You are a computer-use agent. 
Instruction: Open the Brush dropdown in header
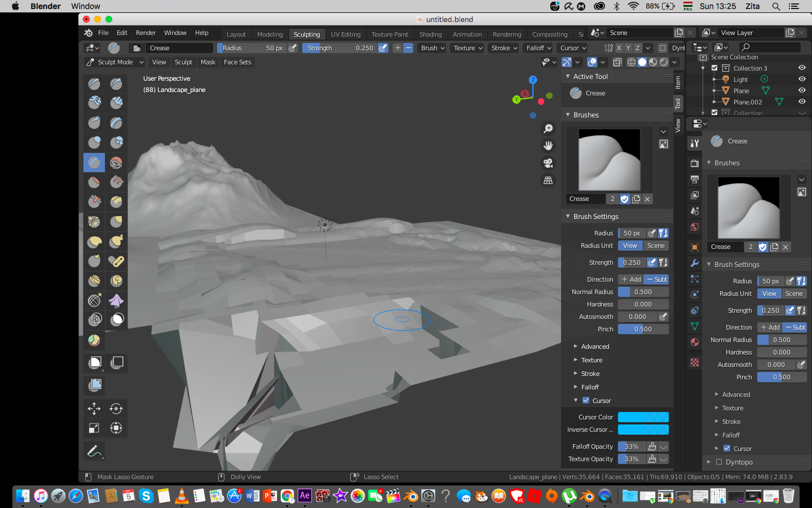pos(433,48)
